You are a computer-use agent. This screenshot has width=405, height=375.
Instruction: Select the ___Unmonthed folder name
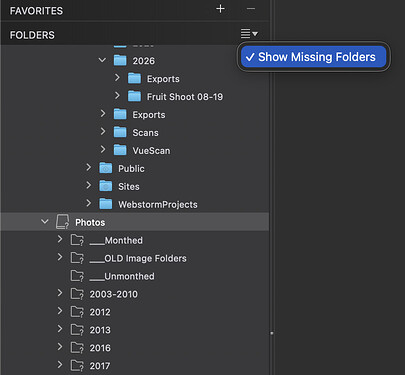click(x=122, y=276)
